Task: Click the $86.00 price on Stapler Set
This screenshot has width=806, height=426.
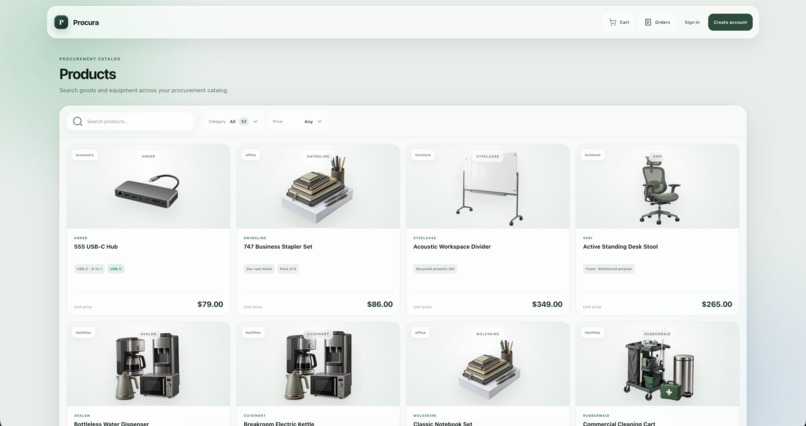Action: coord(380,304)
